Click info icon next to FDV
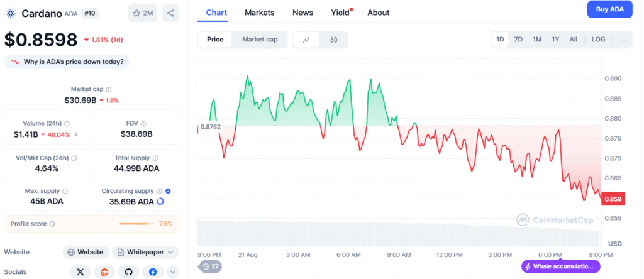The width and height of the screenshot is (644, 279). tap(143, 124)
